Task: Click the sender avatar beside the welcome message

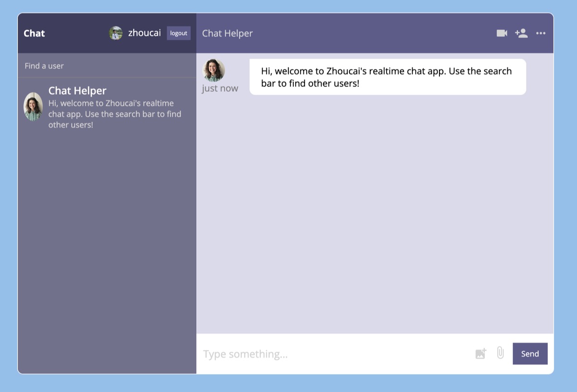Action: click(213, 70)
